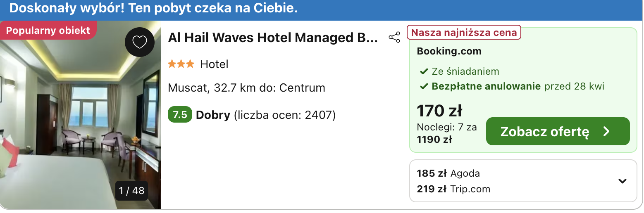The image size is (644, 213).
Task: Open the Zobacz ofertę deal button
Action: (x=558, y=131)
